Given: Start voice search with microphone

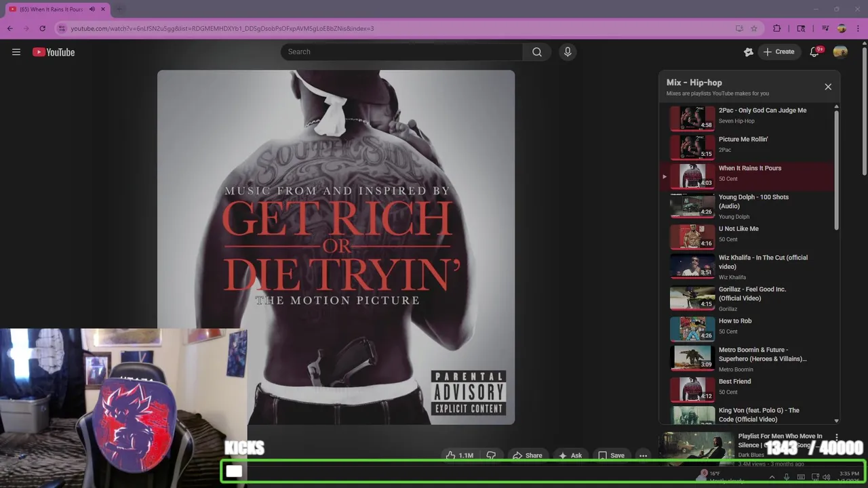Looking at the screenshot, I should coord(568,52).
